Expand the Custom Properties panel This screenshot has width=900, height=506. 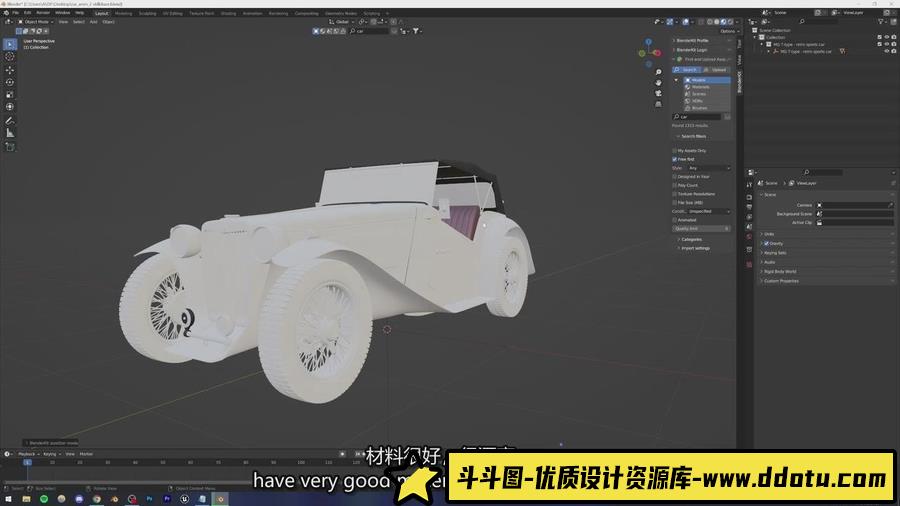pyautogui.click(x=780, y=281)
